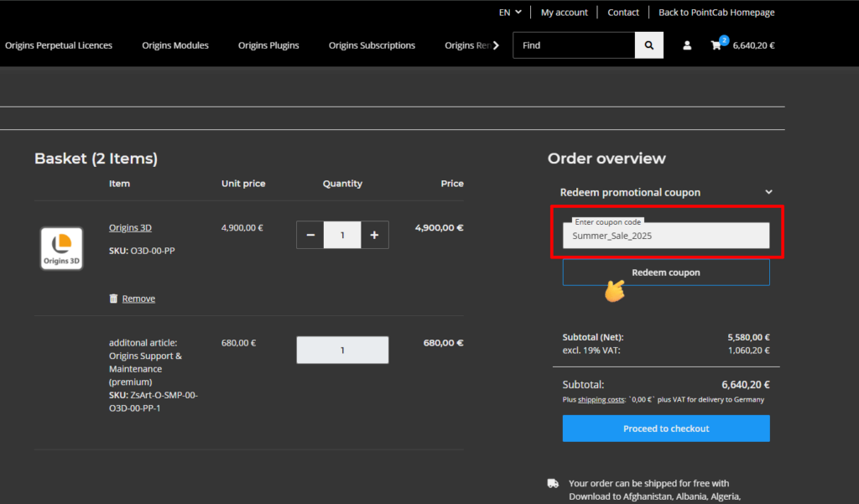Open Origins Subscriptions menu
This screenshot has height=504, width=859.
pyautogui.click(x=372, y=45)
